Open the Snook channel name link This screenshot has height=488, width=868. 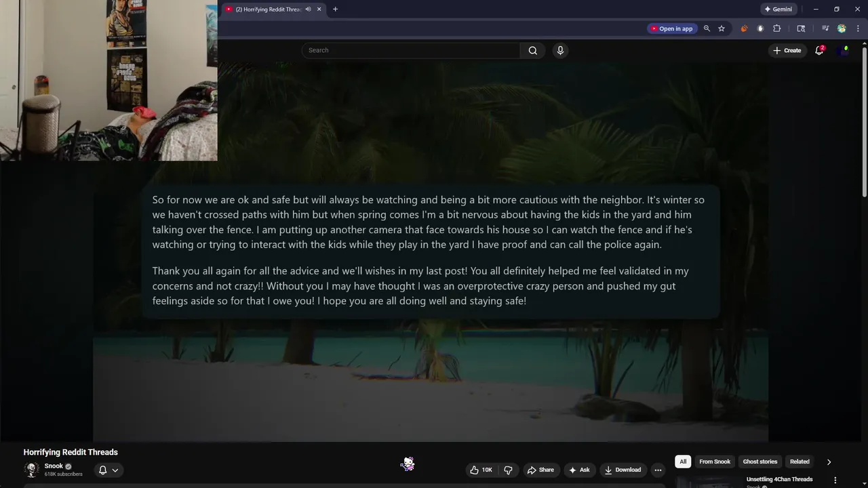pyautogui.click(x=54, y=466)
